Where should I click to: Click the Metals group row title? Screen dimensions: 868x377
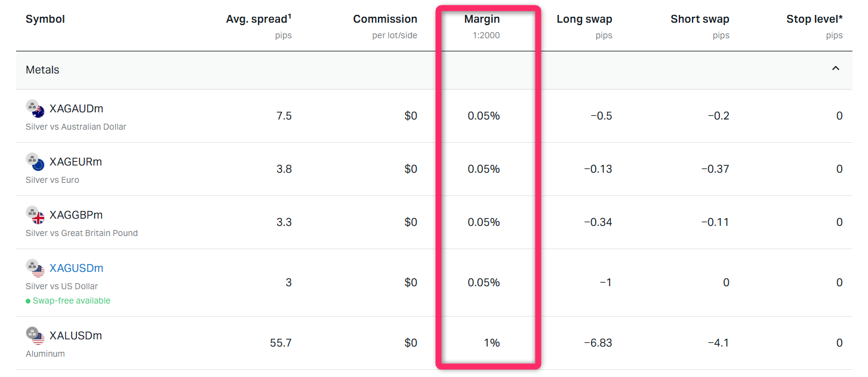point(42,70)
